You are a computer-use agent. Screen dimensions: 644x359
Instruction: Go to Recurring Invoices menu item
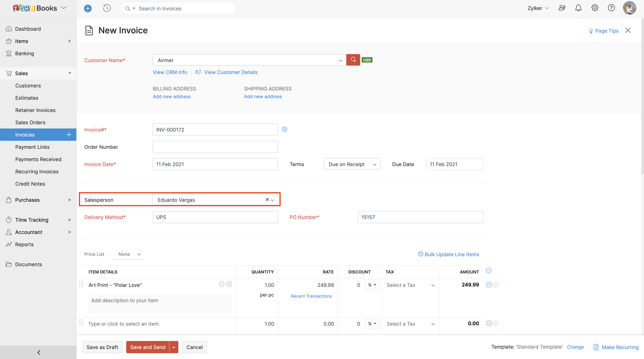tap(37, 171)
